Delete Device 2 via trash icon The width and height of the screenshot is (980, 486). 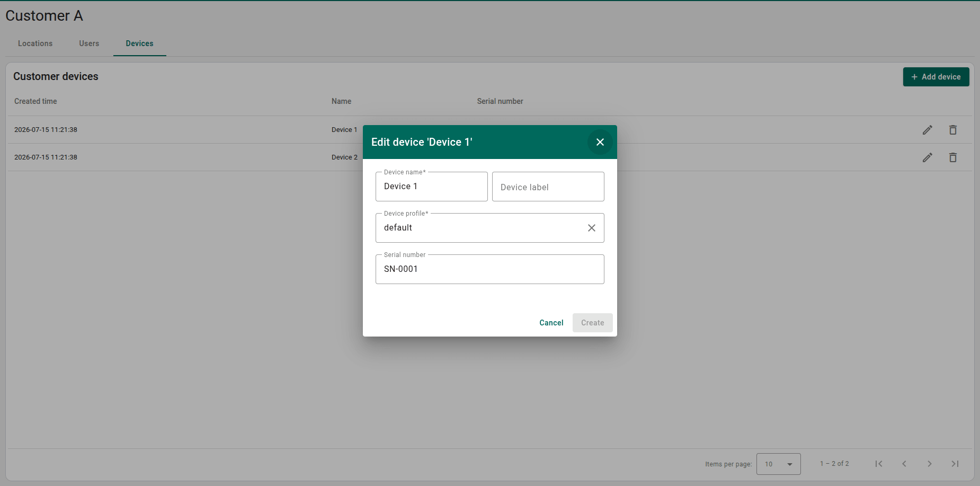coord(953,157)
